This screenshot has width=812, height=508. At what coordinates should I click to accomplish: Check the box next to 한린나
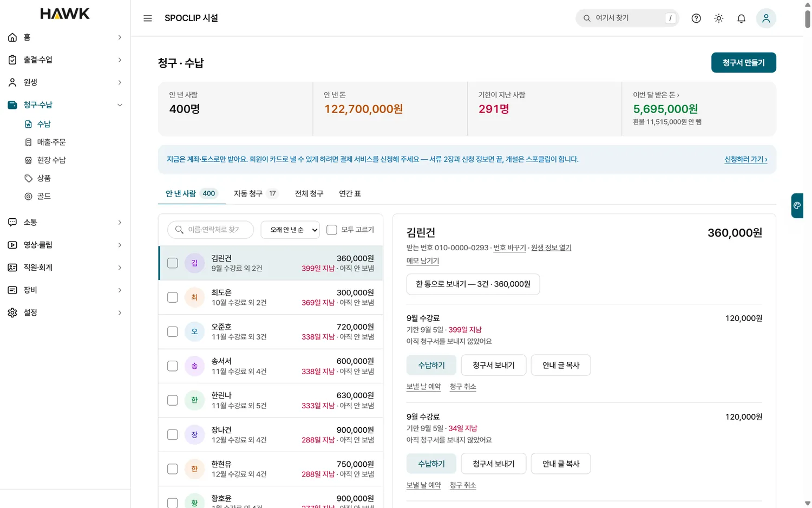[x=173, y=400]
